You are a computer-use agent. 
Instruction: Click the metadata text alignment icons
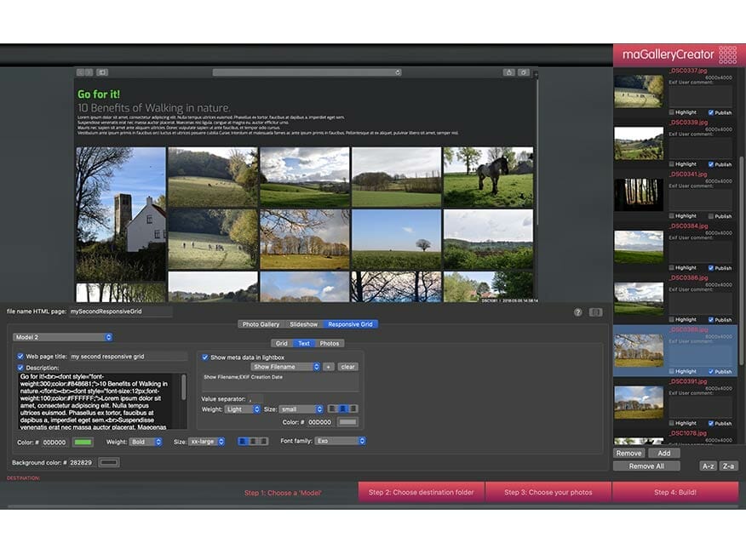tap(342, 409)
